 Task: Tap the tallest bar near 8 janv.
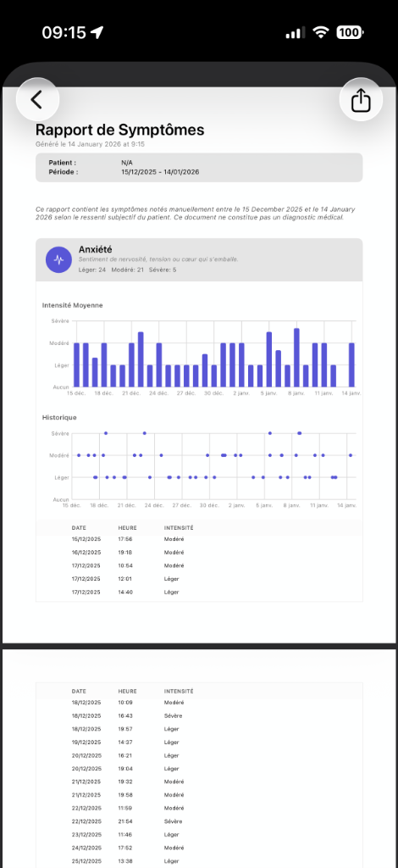[296, 358]
